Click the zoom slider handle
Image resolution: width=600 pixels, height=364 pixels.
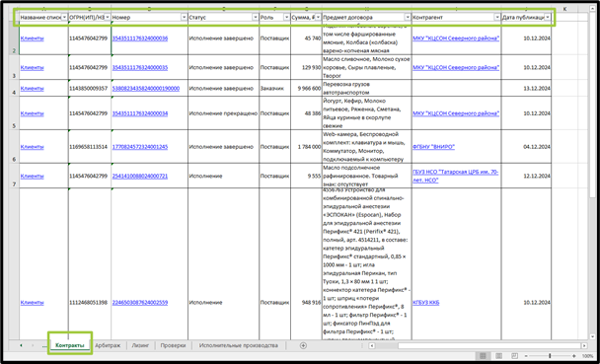coord(550,356)
